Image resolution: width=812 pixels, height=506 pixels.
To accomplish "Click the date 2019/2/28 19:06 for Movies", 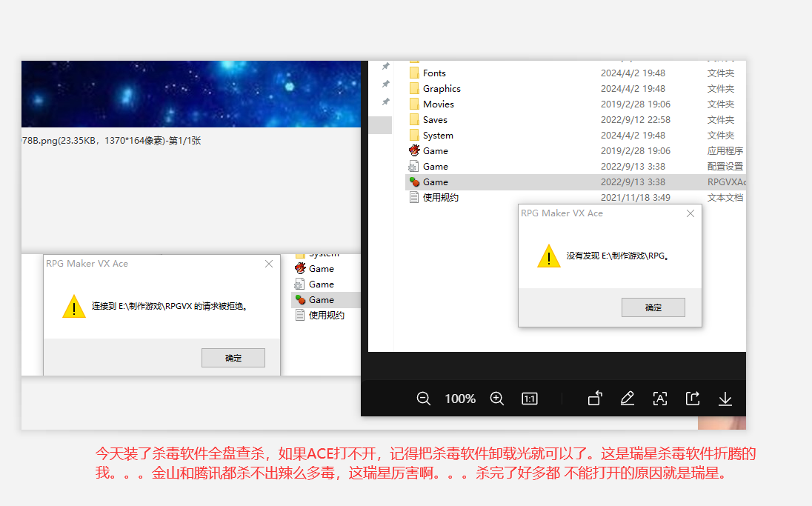I will tap(636, 104).
